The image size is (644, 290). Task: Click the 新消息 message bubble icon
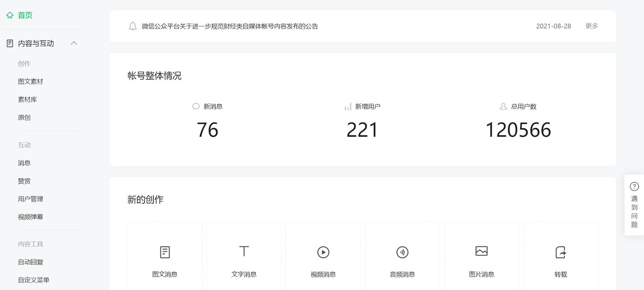(195, 106)
